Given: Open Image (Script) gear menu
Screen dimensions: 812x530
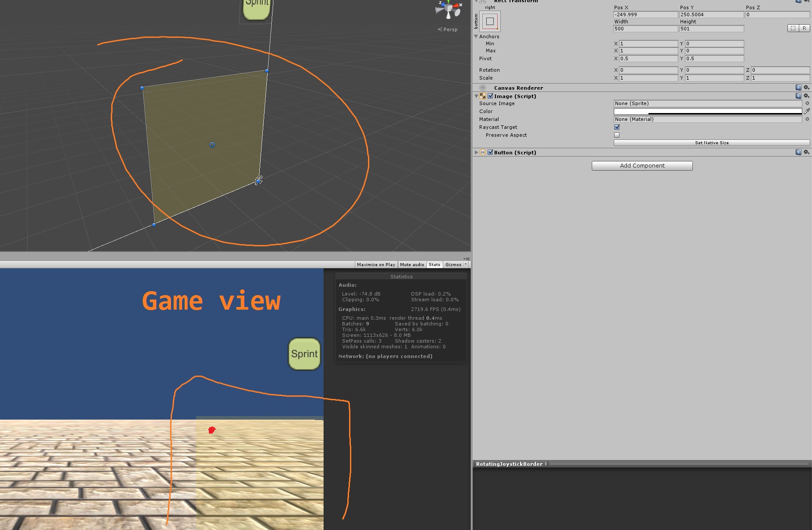Looking at the screenshot, I should coord(806,96).
